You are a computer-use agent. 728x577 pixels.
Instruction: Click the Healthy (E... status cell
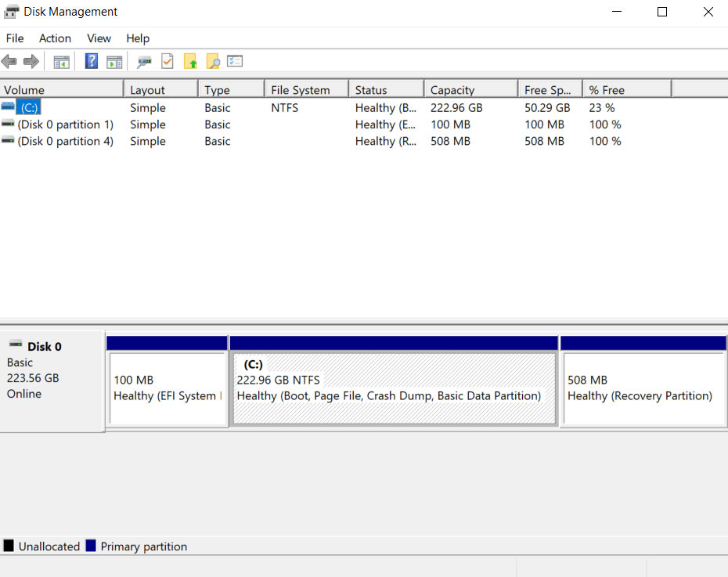pyautogui.click(x=386, y=124)
